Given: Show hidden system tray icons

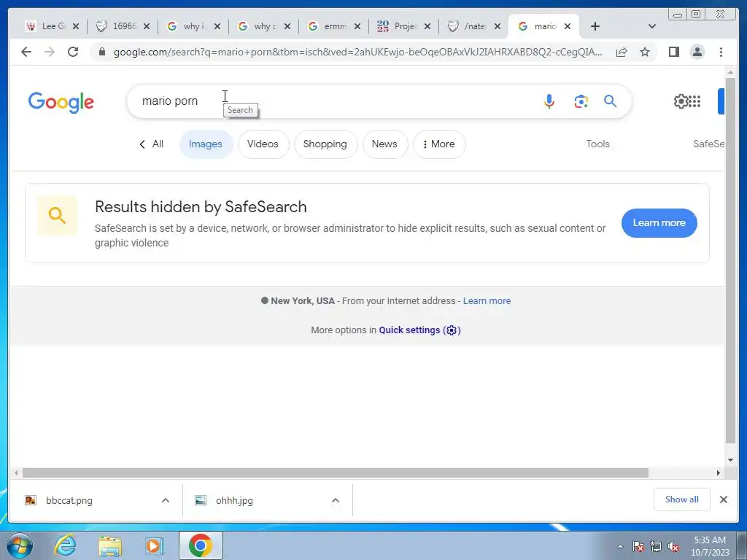Looking at the screenshot, I should 620,547.
